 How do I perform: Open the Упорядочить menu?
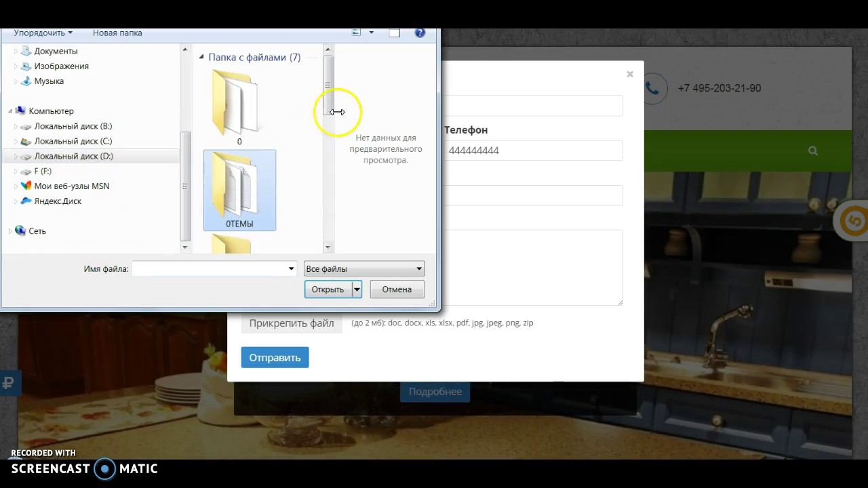[43, 33]
